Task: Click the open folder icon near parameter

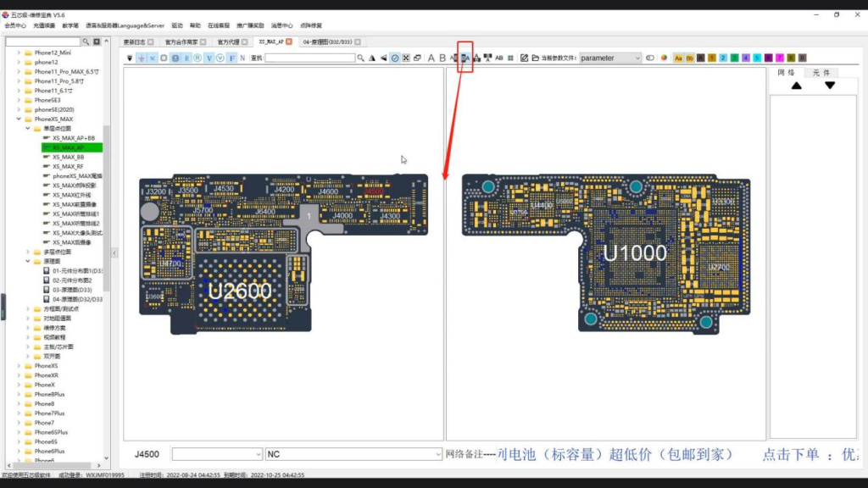Action: [x=536, y=58]
